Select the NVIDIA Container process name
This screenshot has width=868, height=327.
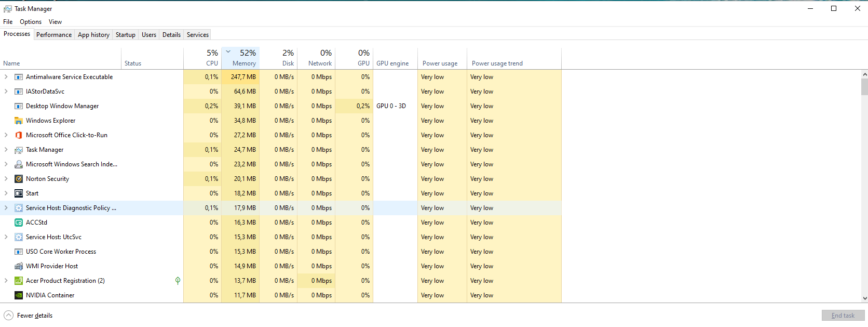[x=50, y=295]
